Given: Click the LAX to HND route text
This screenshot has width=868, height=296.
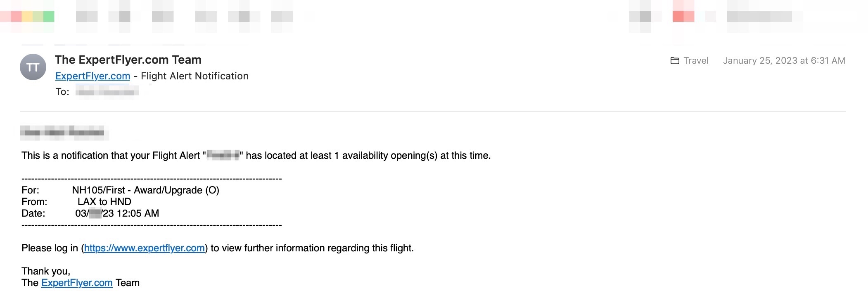Looking at the screenshot, I should pos(104,202).
